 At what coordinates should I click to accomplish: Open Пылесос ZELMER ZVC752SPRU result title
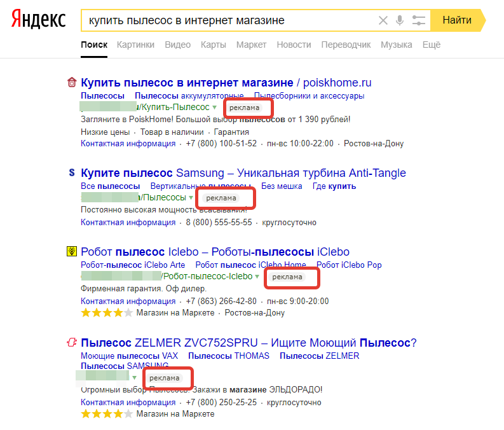coord(249,343)
